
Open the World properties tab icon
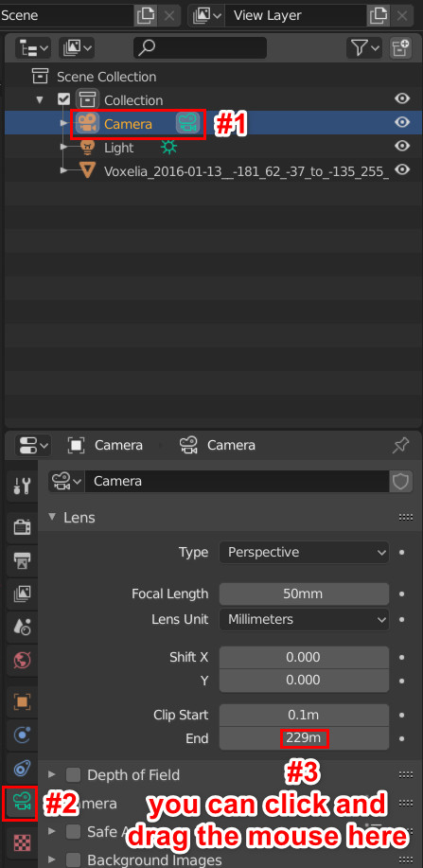click(x=22, y=660)
